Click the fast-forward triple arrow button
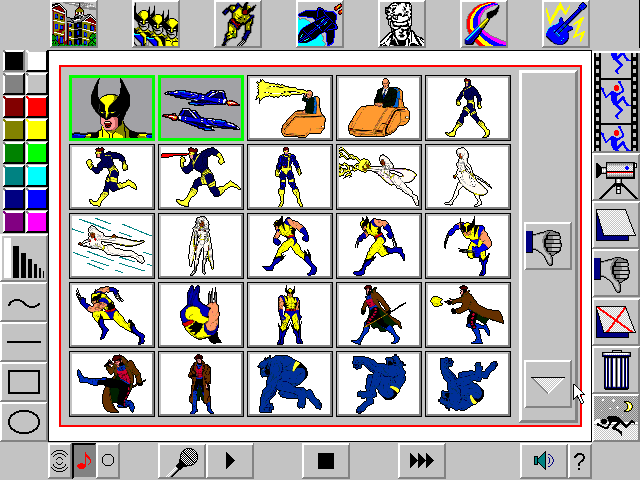The height and width of the screenshot is (480, 640). pos(422,461)
